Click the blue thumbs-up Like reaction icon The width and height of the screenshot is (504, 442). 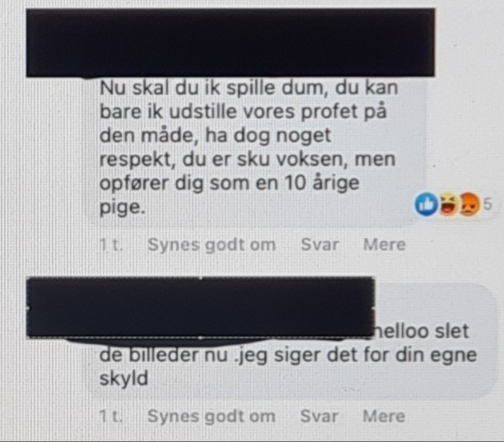point(426,204)
